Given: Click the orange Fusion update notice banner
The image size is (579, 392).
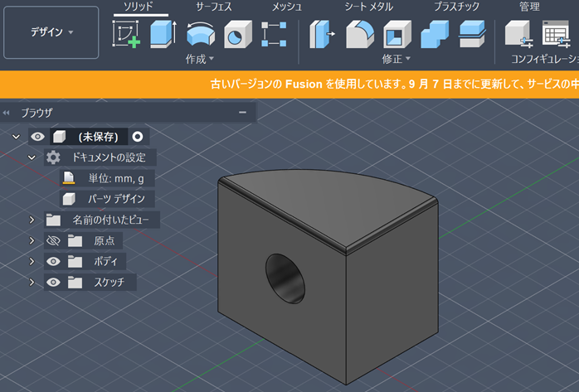Looking at the screenshot, I should coord(289,85).
